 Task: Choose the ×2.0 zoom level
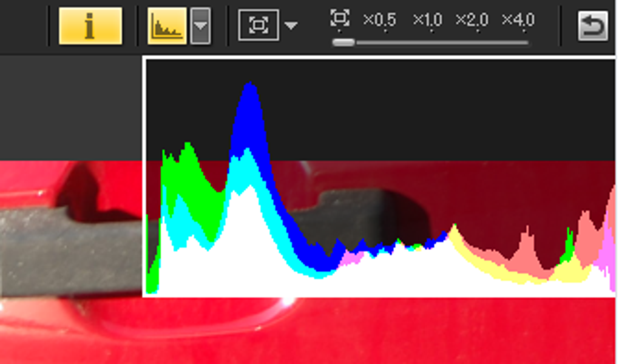(472, 20)
